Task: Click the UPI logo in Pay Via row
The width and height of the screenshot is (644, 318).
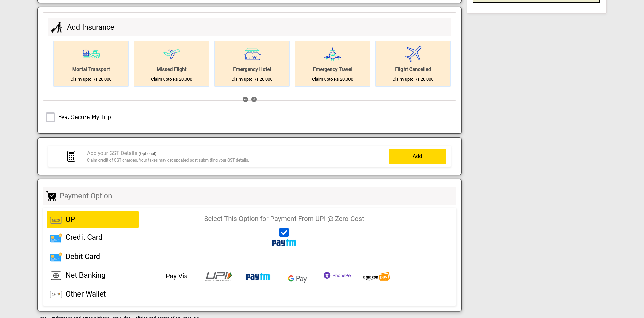Action: pos(219,277)
